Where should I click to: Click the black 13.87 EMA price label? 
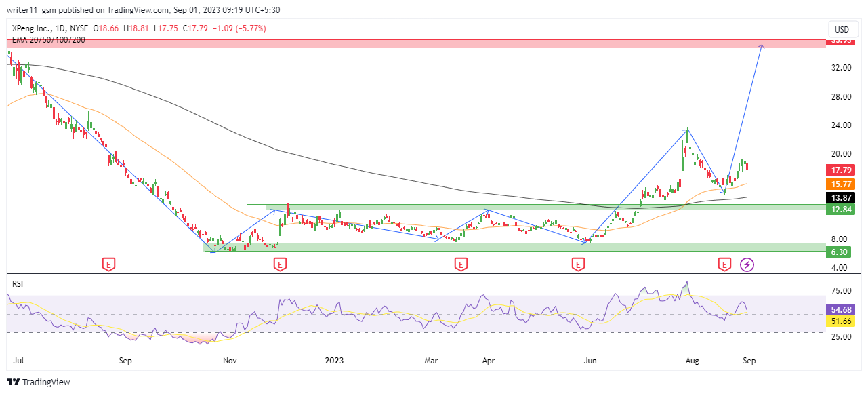pyautogui.click(x=840, y=197)
